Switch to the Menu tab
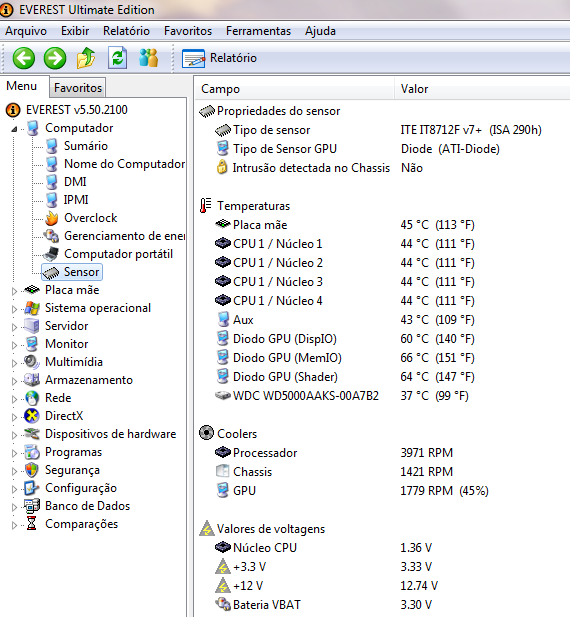The image size is (570, 617). [x=22, y=86]
